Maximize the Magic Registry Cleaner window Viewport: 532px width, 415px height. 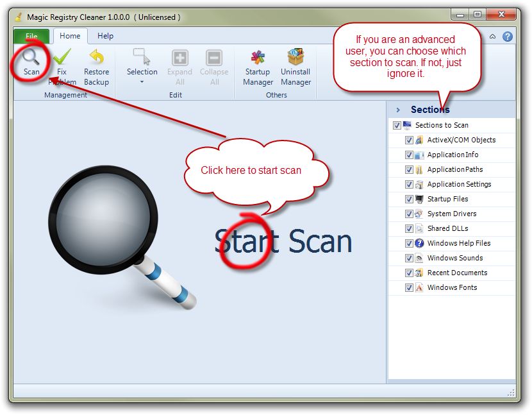click(x=478, y=14)
